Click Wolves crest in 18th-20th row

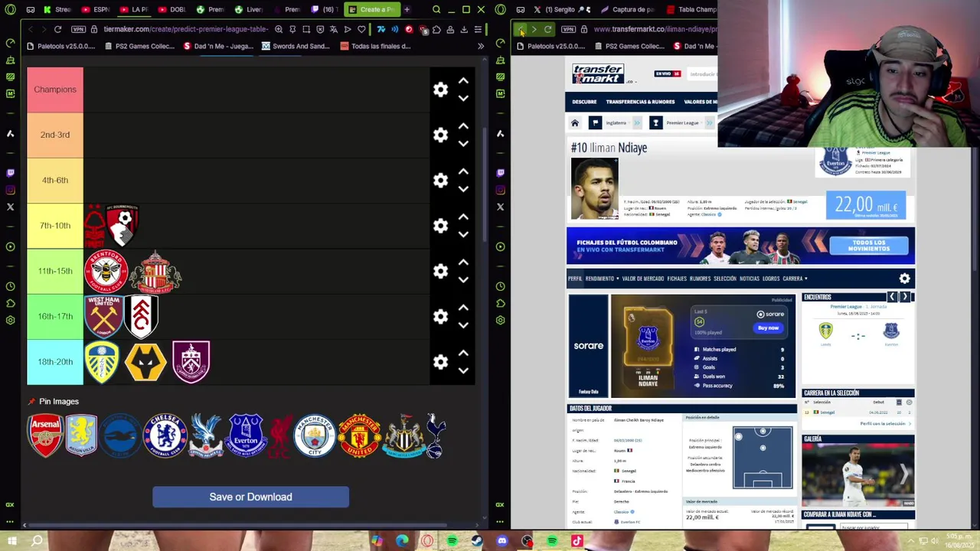145,362
